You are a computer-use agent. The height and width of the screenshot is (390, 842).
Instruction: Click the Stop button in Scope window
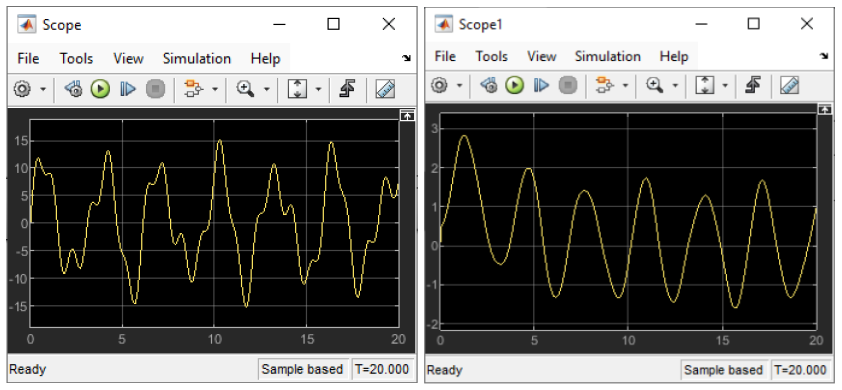[155, 90]
